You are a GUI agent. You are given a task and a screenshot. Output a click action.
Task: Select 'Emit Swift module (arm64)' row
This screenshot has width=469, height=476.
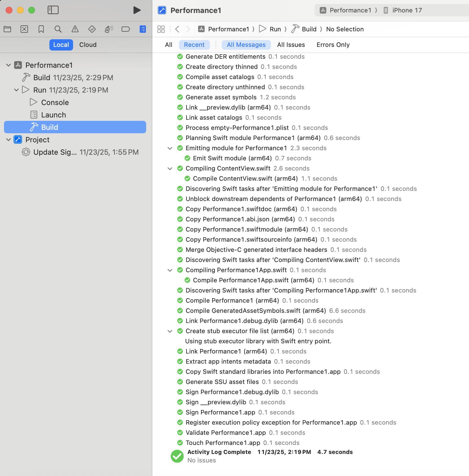point(248,158)
